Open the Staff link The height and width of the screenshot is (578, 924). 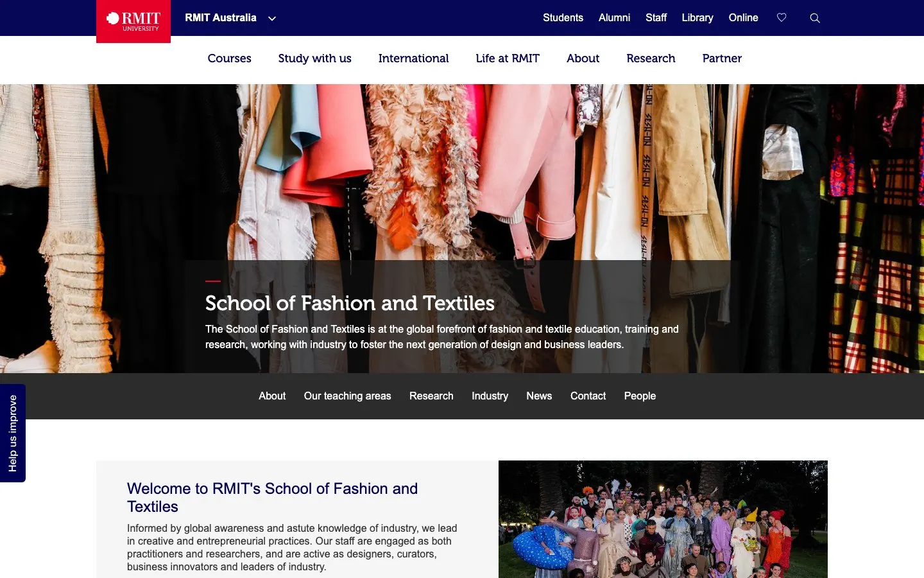pos(656,18)
